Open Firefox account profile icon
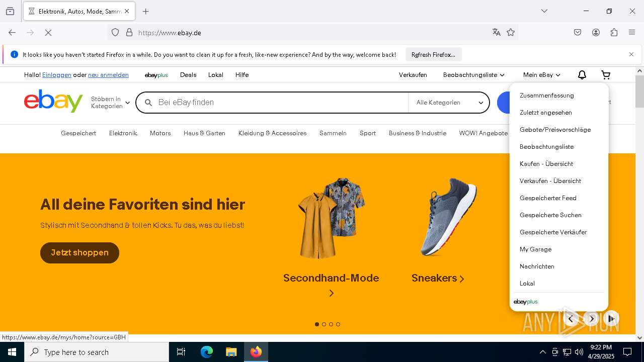The width and height of the screenshot is (644, 362). coord(596,33)
